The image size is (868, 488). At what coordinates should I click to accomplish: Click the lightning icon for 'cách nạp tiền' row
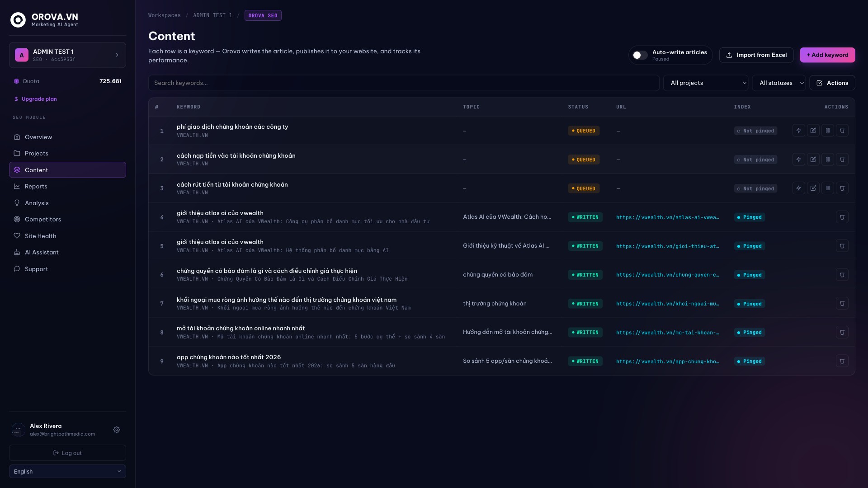point(799,160)
